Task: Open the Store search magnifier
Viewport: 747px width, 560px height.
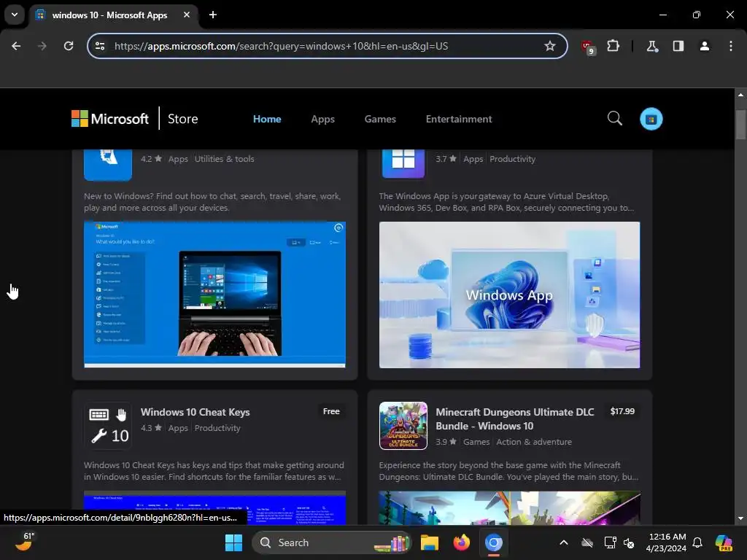Action: tap(614, 118)
